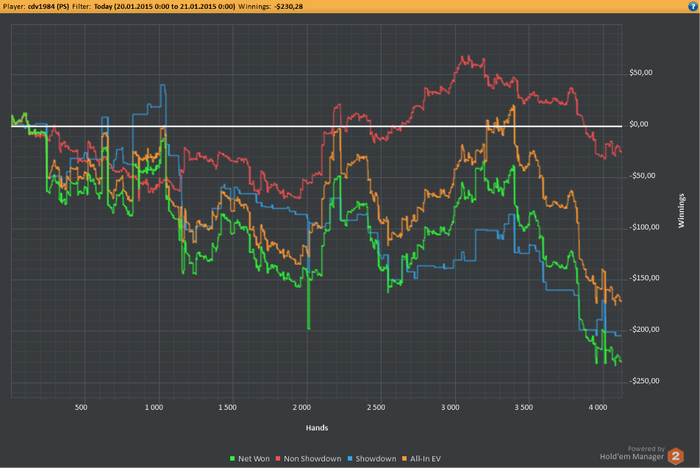Toggle the Showdown series label
The image size is (700, 468).
click(x=375, y=459)
